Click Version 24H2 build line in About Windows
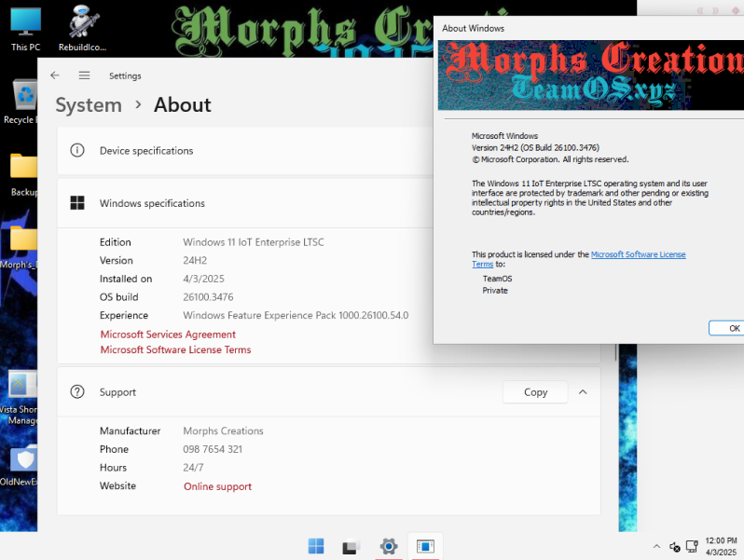The image size is (744, 560). pyautogui.click(x=535, y=147)
